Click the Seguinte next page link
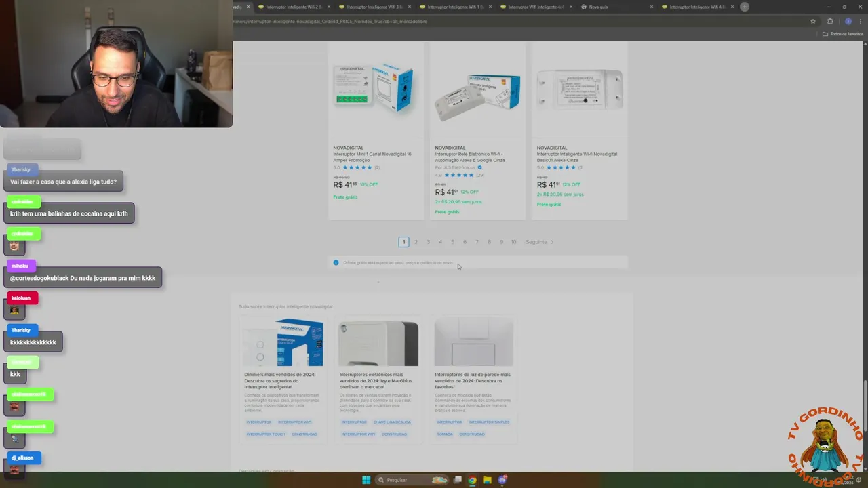This screenshot has width=868, height=488. point(540,242)
